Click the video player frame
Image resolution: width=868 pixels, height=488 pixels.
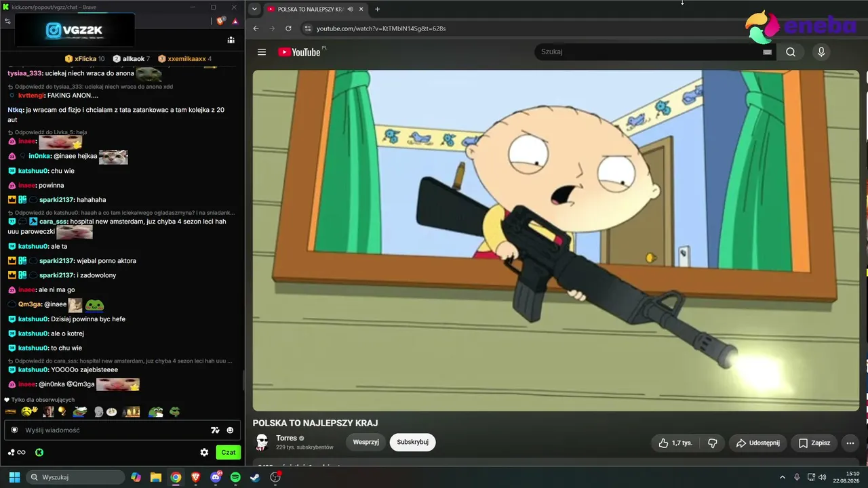556,241
